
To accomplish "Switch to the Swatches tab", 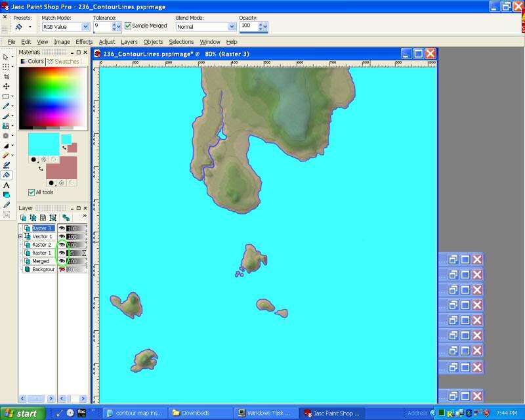I will pyautogui.click(x=64, y=61).
